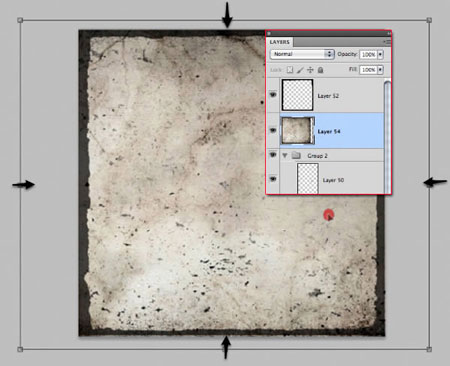Click the top-right transform corner handle
Image resolution: width=450 pixels, height=366 pixels.
click(x=429, y=20)
